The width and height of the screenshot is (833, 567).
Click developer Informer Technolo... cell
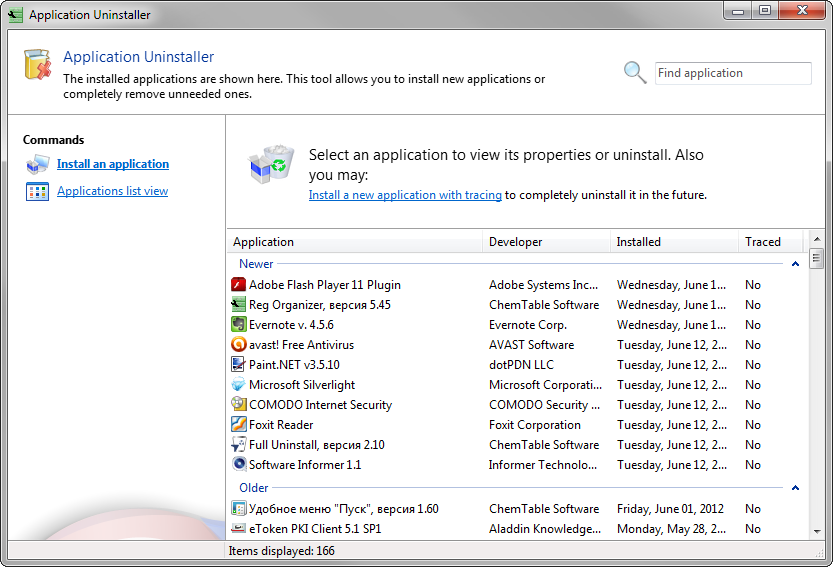click(x=542, y=464)
